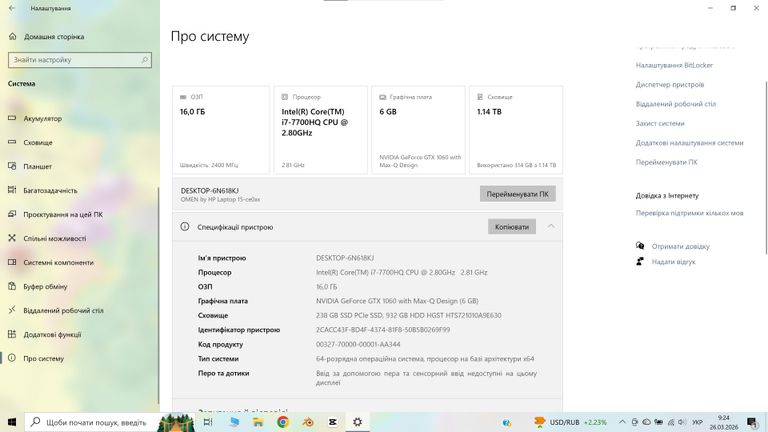The image size is (768, 432).
Task: Open Віддалений робочий стіл in the sidebar
Action: (x=63, y=311)
